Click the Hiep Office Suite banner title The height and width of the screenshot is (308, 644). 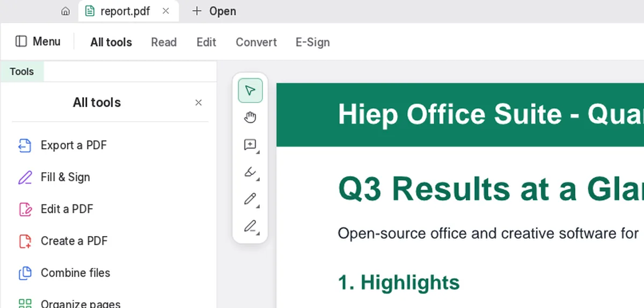491,114
